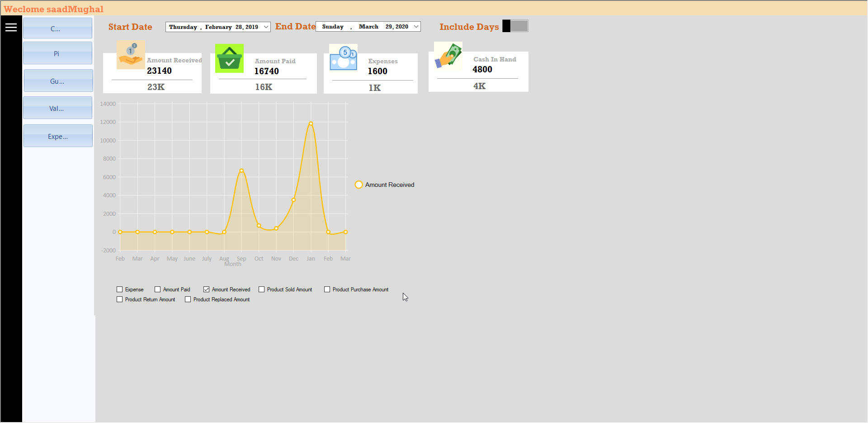Click the 'Weclome saadMughal' header text
This screenshot has width=868, height=423.
[x=53, y=10]
